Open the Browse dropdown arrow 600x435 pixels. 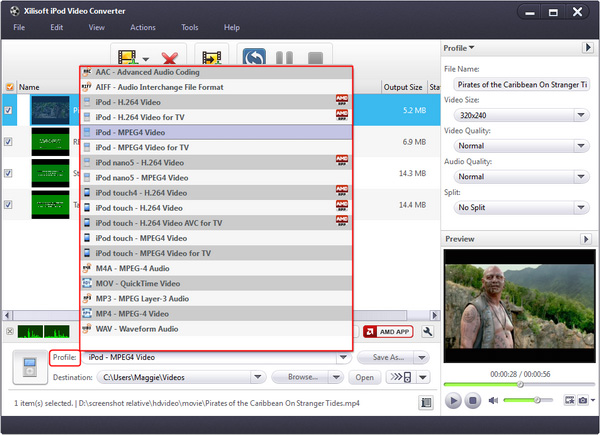(x=336, y=377)
